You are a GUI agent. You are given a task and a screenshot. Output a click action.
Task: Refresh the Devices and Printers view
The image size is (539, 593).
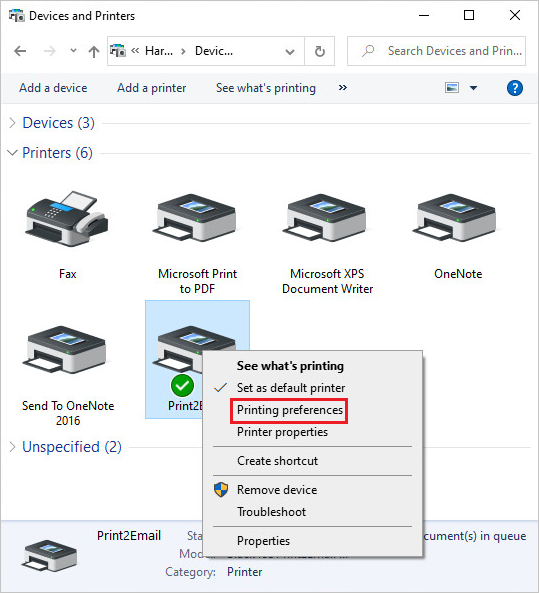(x=320, y=51)
